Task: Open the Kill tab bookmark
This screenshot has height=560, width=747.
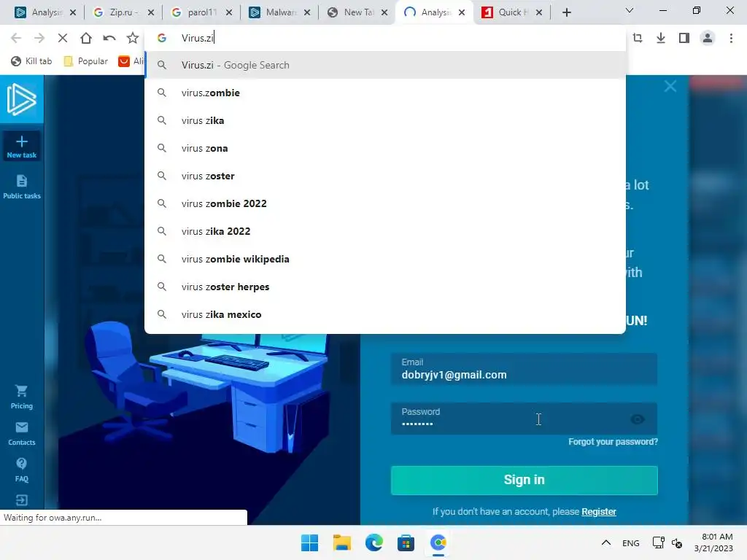Action: (x=31, y=61)
